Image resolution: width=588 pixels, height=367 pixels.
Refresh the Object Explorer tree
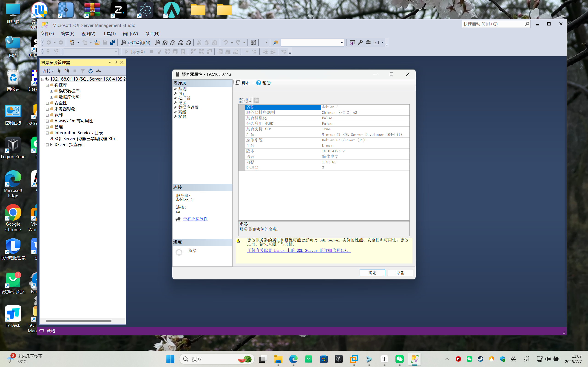coord(90,71)
